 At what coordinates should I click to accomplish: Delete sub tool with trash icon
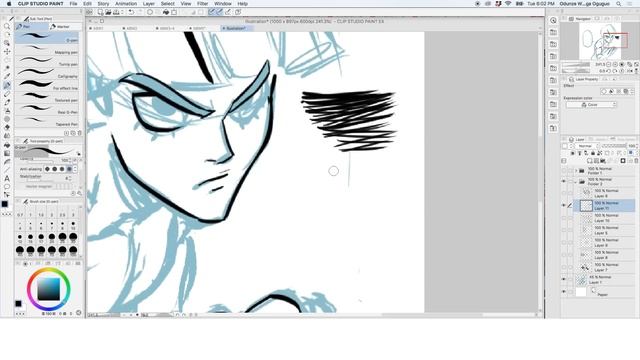tap(80, 133)
